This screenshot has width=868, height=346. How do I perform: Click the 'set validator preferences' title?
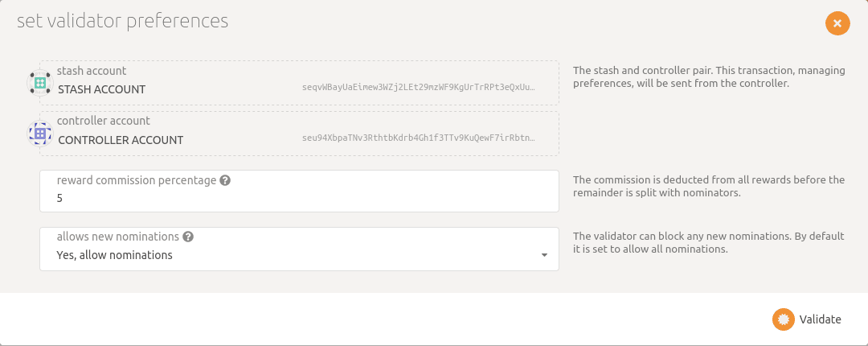pos(122,21)
